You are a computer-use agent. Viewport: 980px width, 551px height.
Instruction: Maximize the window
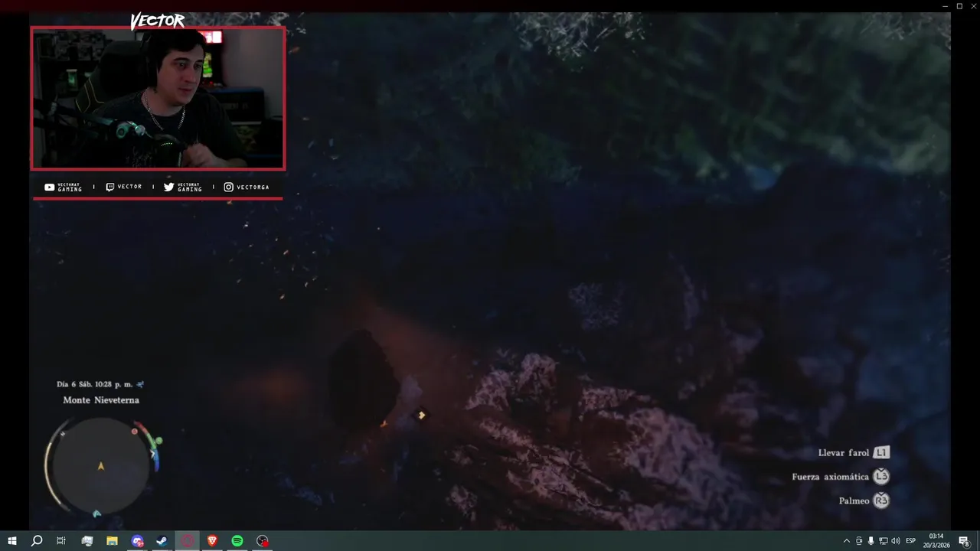(x=959, y=5)
